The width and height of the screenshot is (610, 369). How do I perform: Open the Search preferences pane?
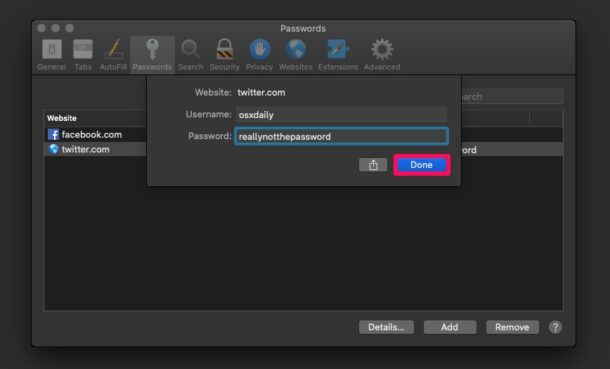click(x=190, y=55)
